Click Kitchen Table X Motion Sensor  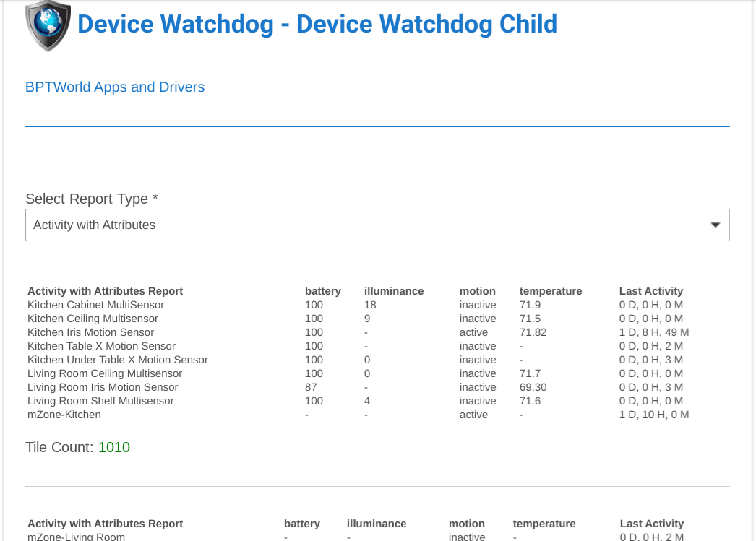click(x=101, y=346)
